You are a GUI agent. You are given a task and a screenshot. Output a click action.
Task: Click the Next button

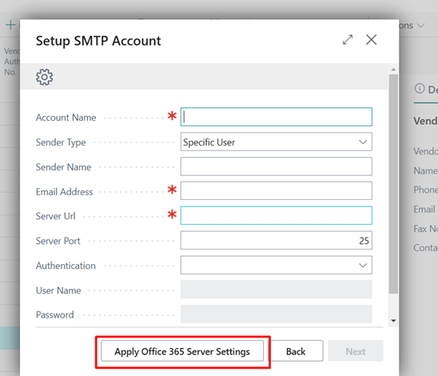(x=355, y=351)
